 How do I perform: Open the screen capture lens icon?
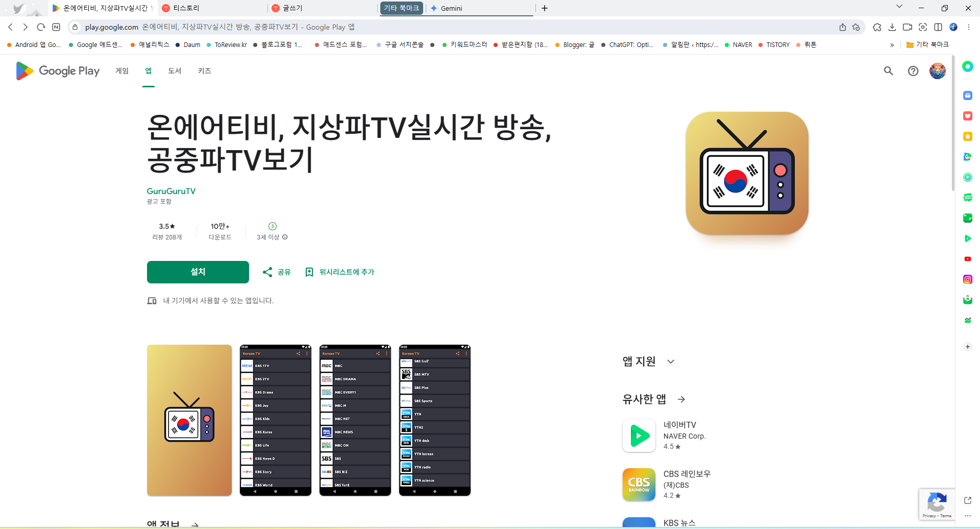pyautogui.click(x=923, y=27)
